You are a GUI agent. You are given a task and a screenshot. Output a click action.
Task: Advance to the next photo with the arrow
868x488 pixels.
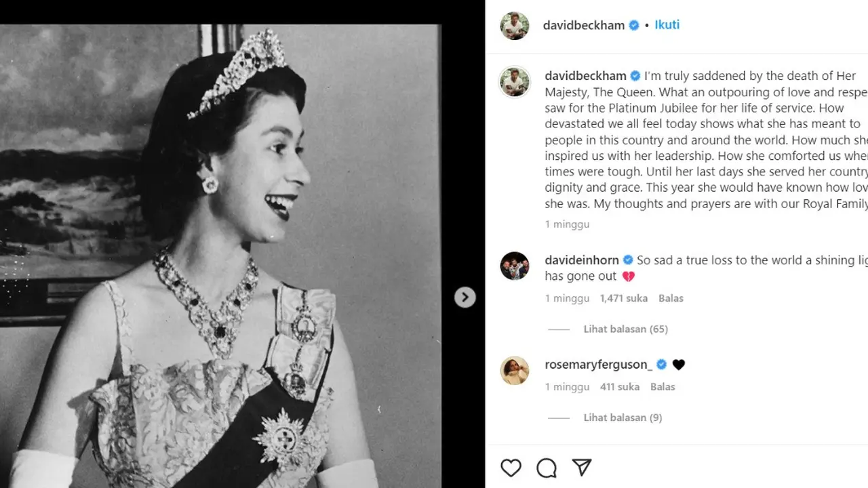tap(465, 297)
